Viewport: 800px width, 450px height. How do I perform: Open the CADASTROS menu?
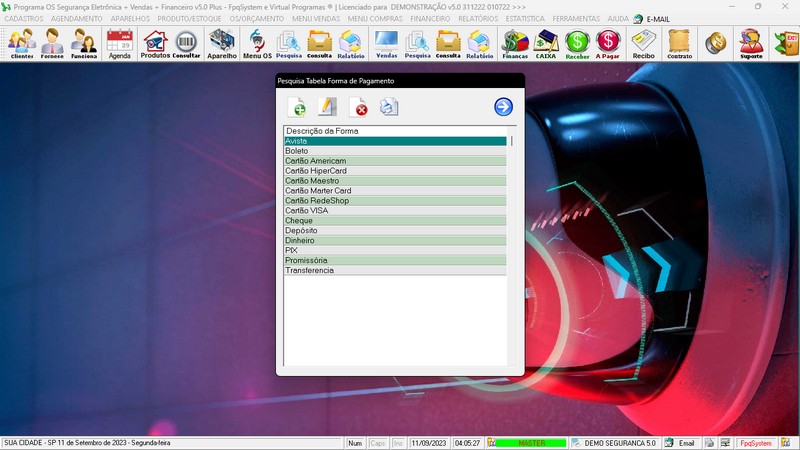24,19
